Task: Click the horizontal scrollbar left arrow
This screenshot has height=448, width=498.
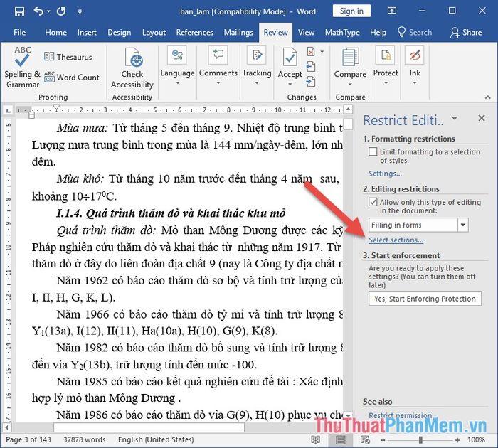Action: [7, 427]
